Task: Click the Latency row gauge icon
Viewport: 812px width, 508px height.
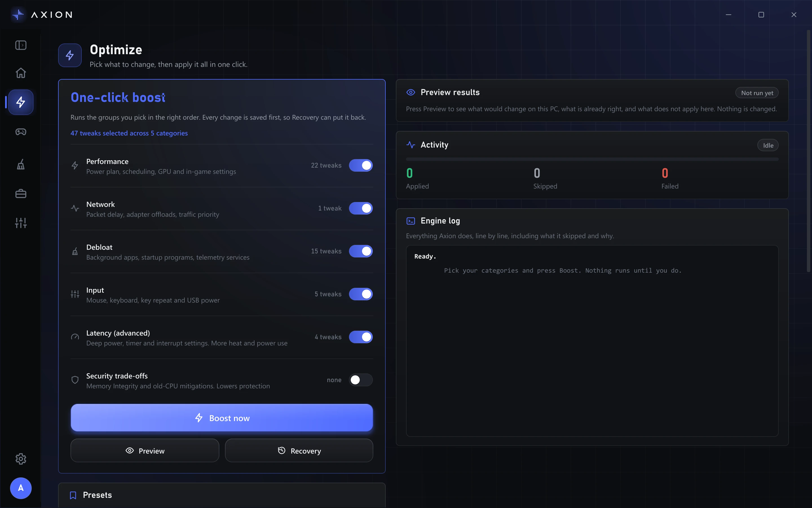Action: pos(75,337)
